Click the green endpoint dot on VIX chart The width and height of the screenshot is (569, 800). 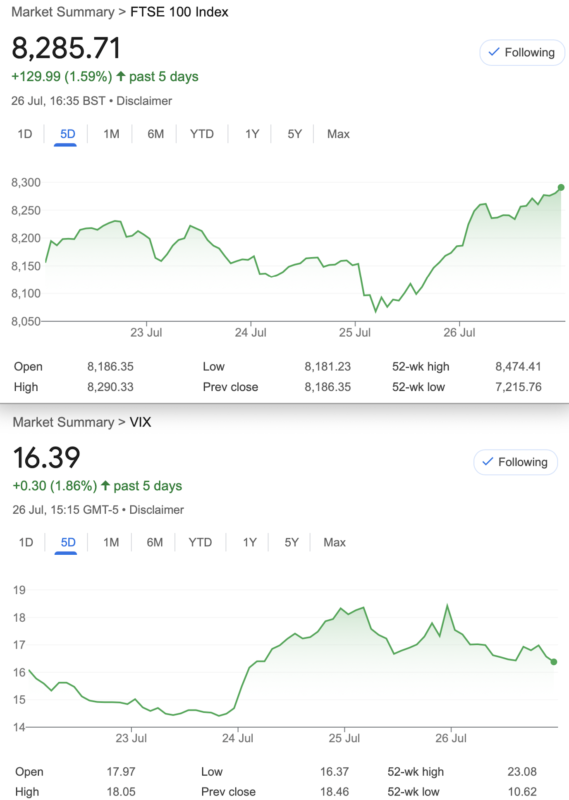[554, 662]
